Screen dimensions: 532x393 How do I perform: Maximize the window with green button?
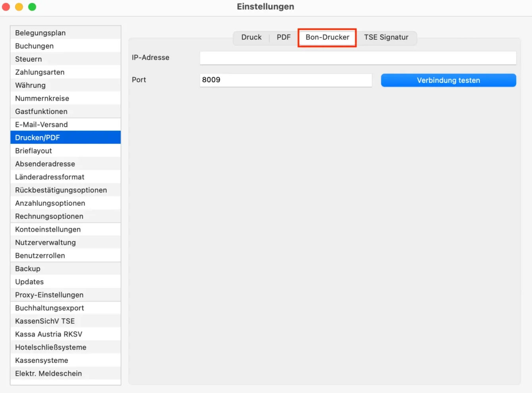[x=32, y=7]
